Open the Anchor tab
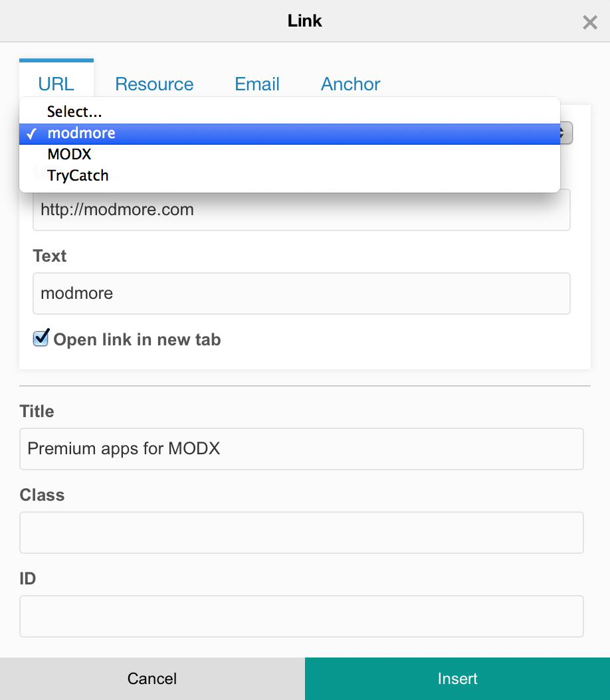 pos(351,84)
